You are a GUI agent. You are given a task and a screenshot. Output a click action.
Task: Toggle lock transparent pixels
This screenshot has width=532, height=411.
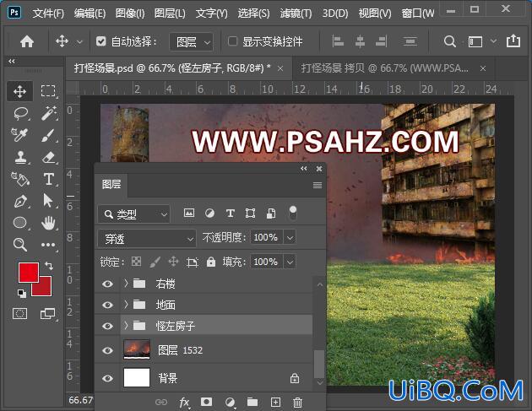(137, 262)
